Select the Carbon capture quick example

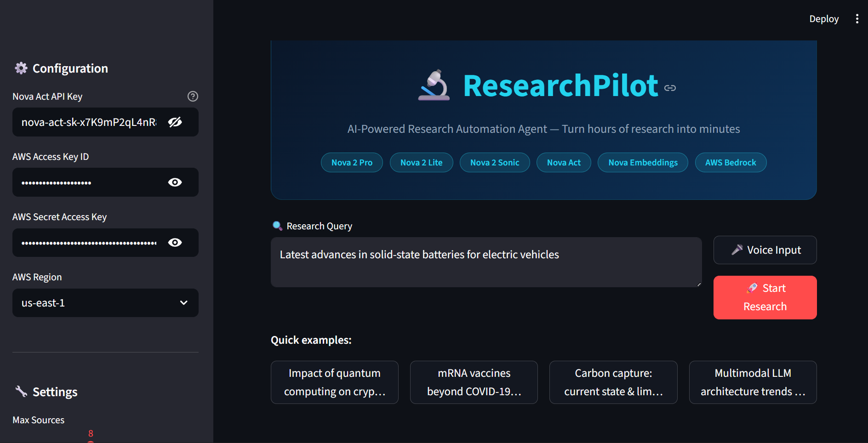click(613, 382)
